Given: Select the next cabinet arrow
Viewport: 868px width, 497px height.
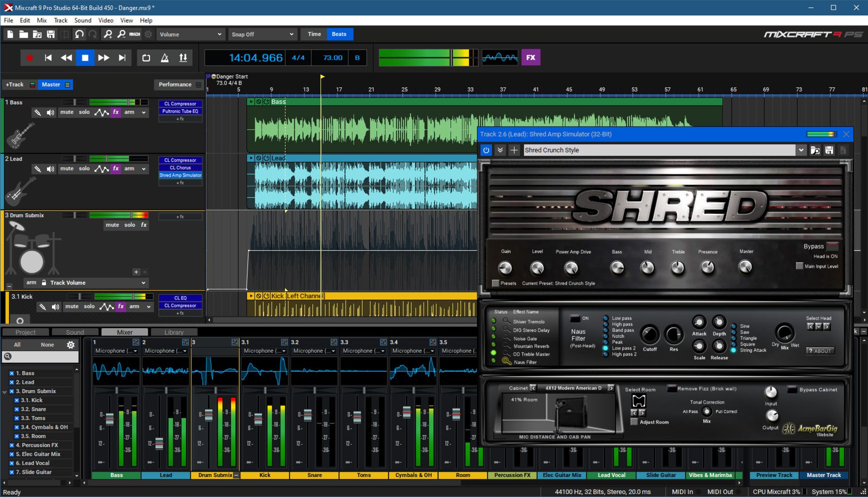Looking at the screenshot, I should 611,388.
